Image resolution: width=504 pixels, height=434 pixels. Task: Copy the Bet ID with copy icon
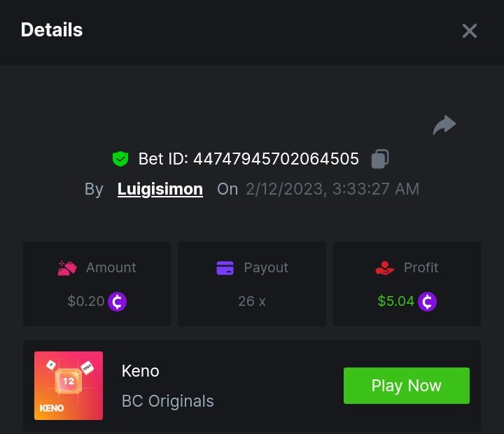coord(380,159)
